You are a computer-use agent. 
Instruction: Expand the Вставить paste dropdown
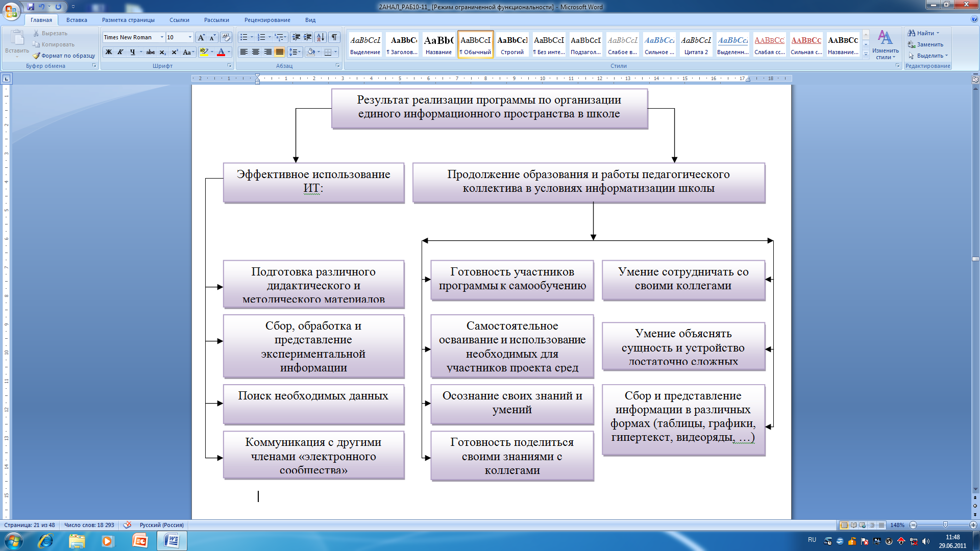coord(17,57)
